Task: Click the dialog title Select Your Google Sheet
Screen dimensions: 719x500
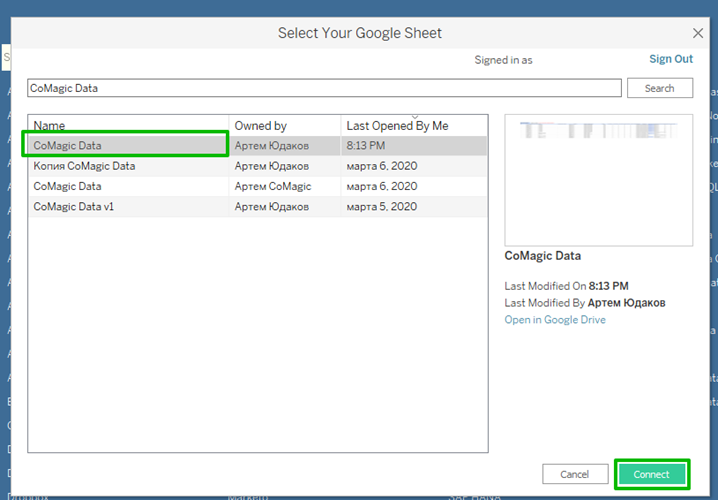Action: tap(359, 33)
